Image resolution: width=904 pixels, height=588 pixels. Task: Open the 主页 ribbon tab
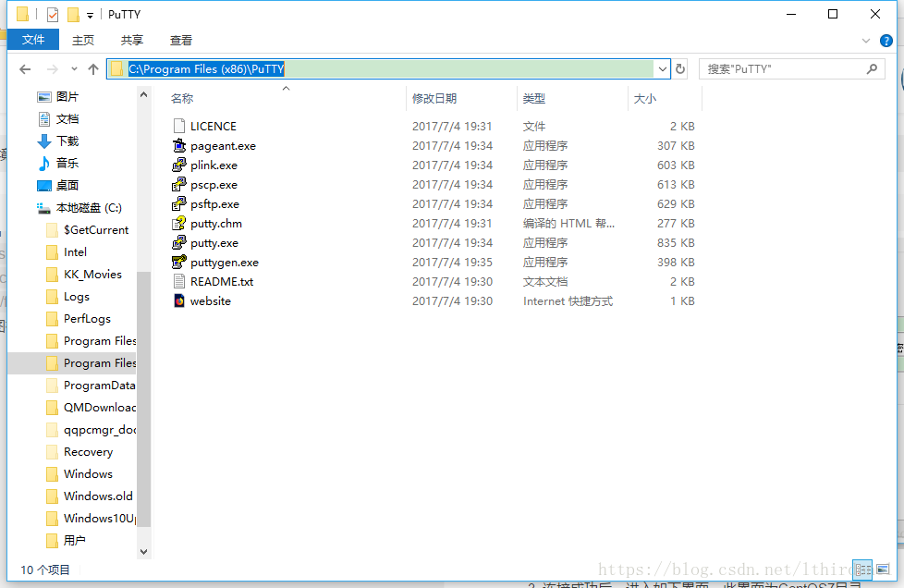[83, 40]
